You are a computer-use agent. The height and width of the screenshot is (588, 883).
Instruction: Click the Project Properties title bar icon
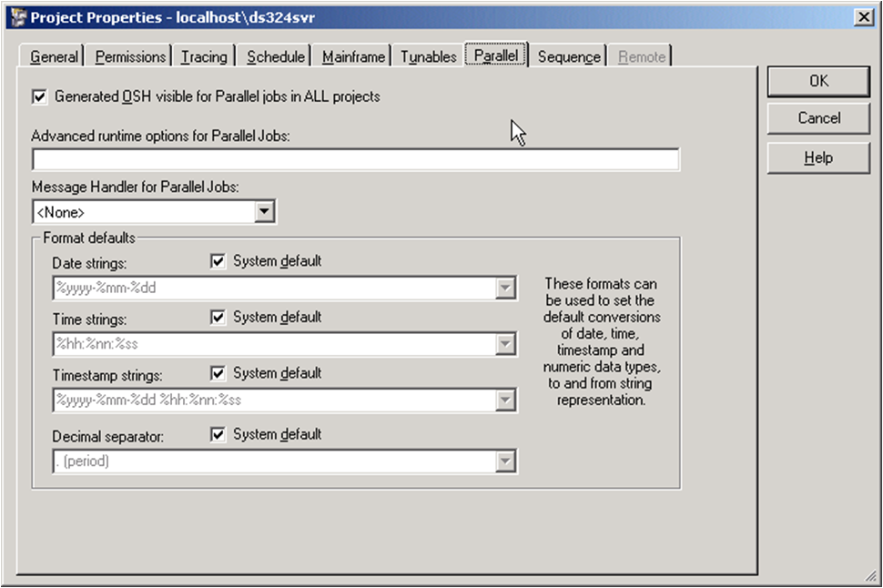coord(17,17)
